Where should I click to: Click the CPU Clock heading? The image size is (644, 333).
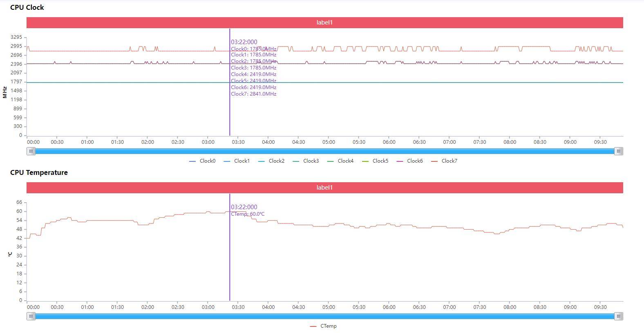27,7
